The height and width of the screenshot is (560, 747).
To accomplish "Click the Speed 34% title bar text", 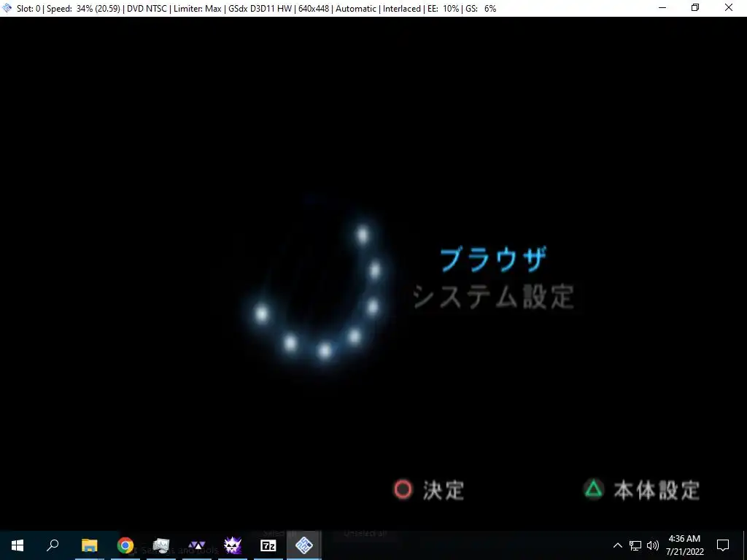I will pyautogui.click(x=83, y=9).
